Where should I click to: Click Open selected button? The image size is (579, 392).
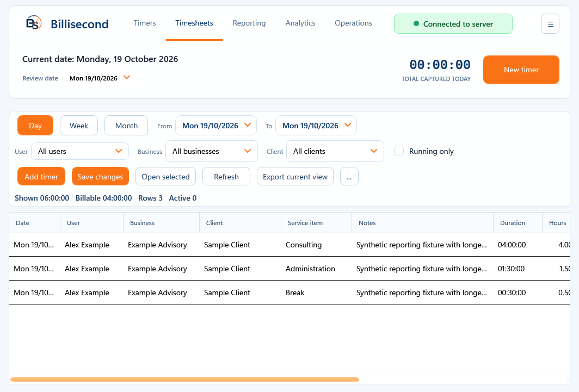point(165,176)
